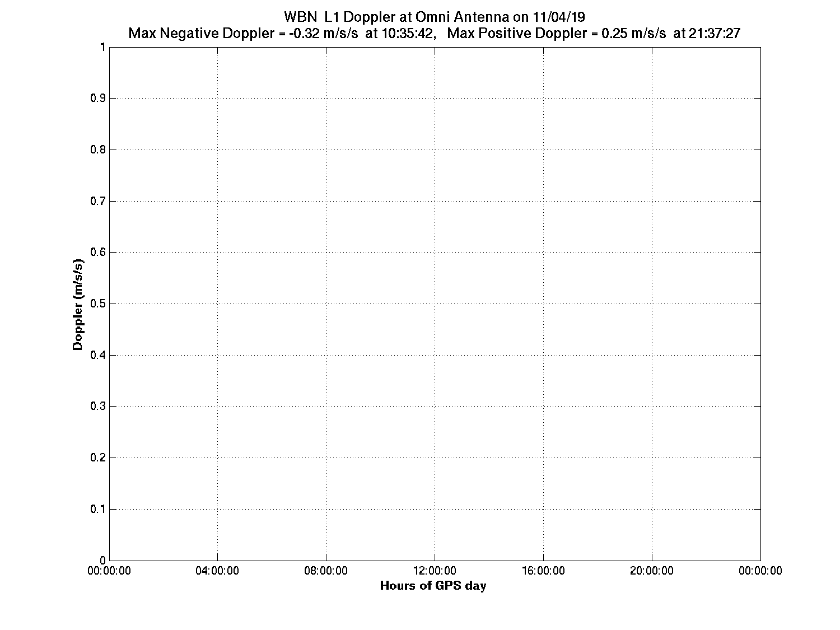Select the 12:00:00 time tick label
The width and height of the screenshot is (840, 630).
[435, 571]
